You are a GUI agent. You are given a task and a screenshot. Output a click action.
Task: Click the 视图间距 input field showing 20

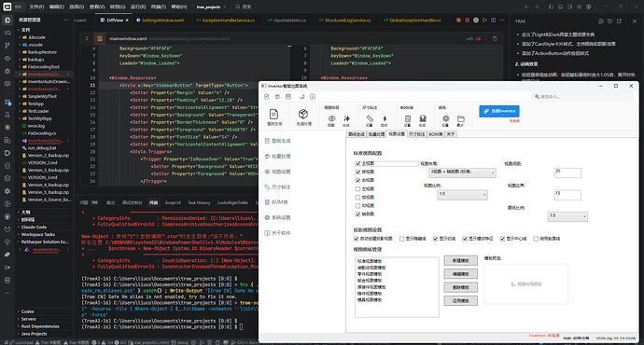click(x=567, y=172)
